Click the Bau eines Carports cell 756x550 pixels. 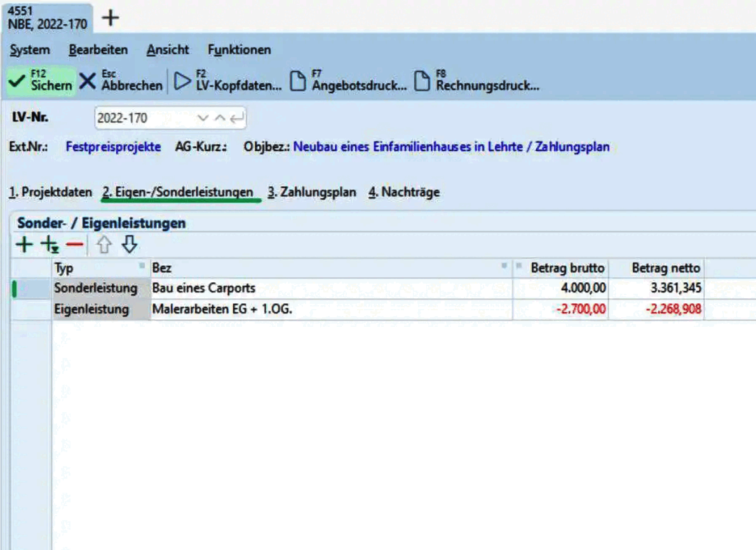pyautogui.click(x=331, y=288)
